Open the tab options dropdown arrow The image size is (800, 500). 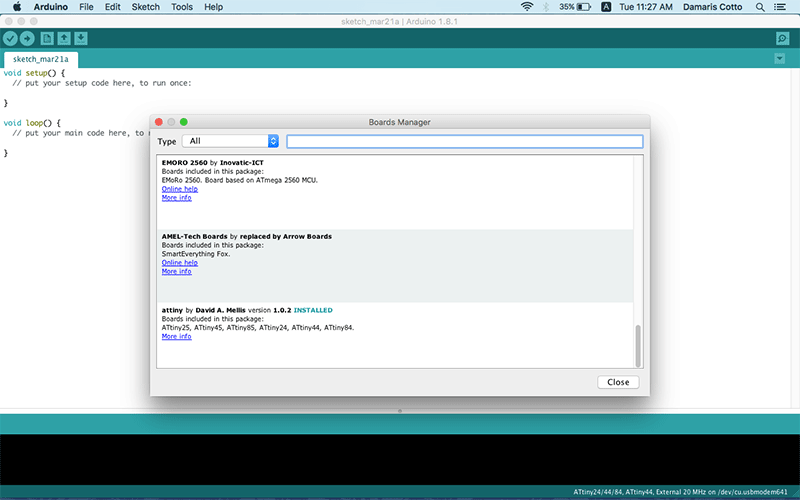[x=780, y=59]
